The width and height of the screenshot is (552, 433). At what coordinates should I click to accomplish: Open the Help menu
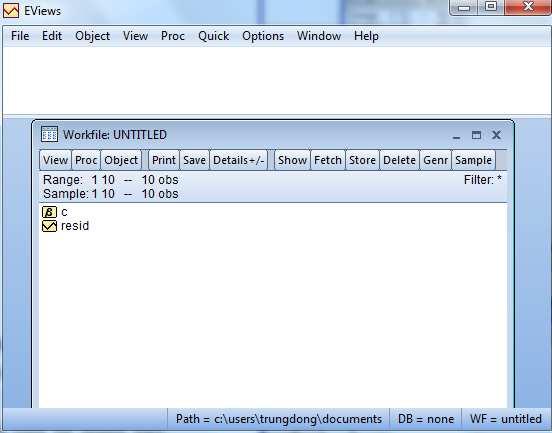click(366, 36)
